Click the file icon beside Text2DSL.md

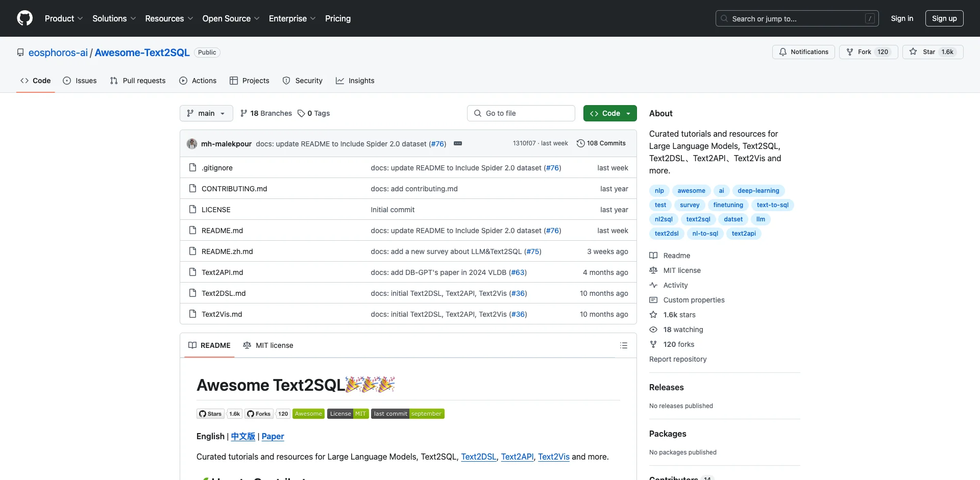point(192,293)
